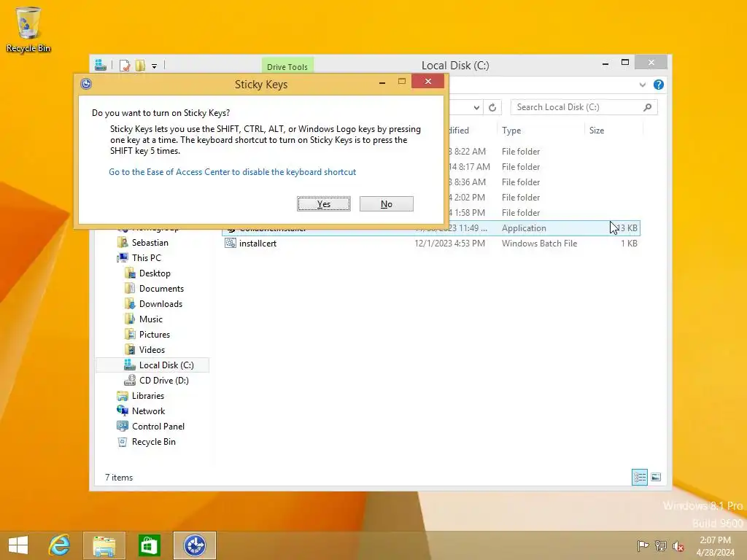
Task: Open Downloads in the navigation pane
Action: [x=160, y=304]
